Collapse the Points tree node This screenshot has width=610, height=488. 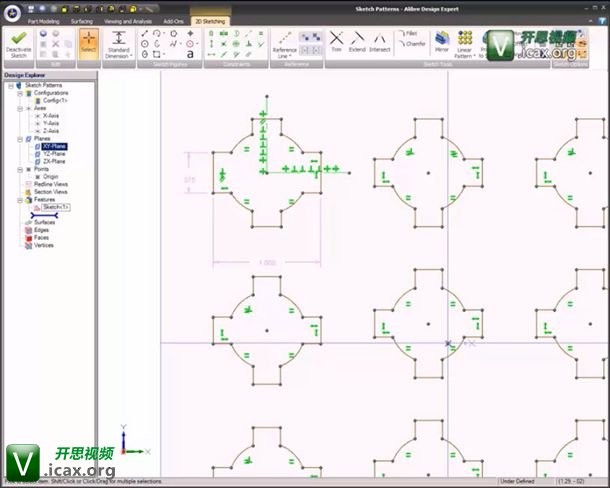coord(20,169)
